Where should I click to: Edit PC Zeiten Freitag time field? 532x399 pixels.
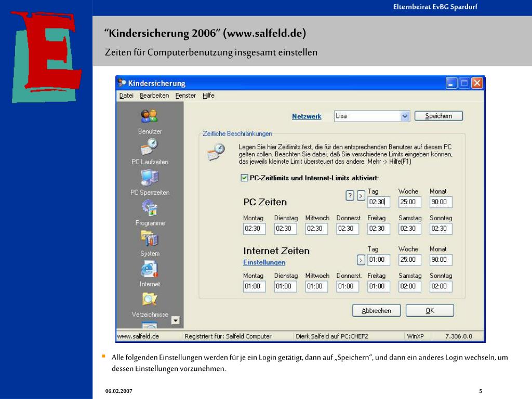click(x=379, y=229)
